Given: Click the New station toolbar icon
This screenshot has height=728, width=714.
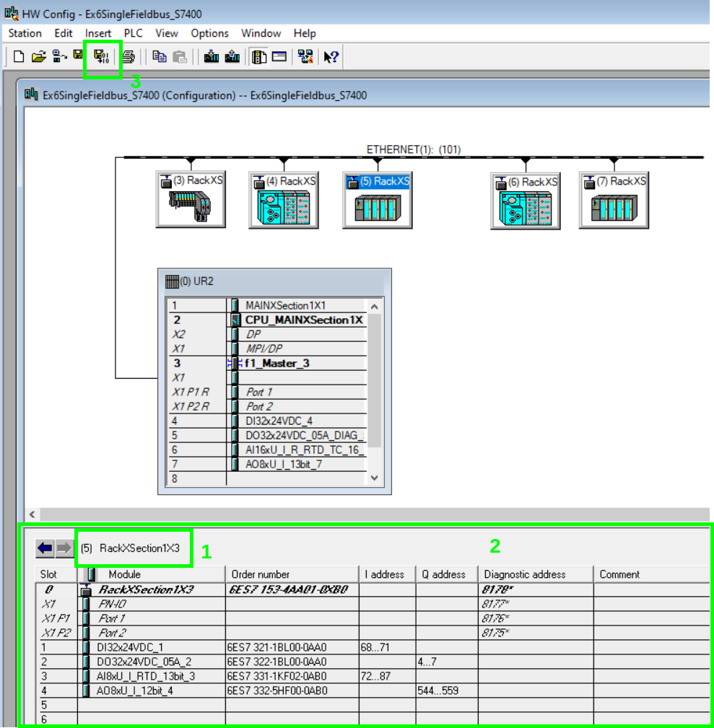Looking at the screenshot, I should point(19,56).
